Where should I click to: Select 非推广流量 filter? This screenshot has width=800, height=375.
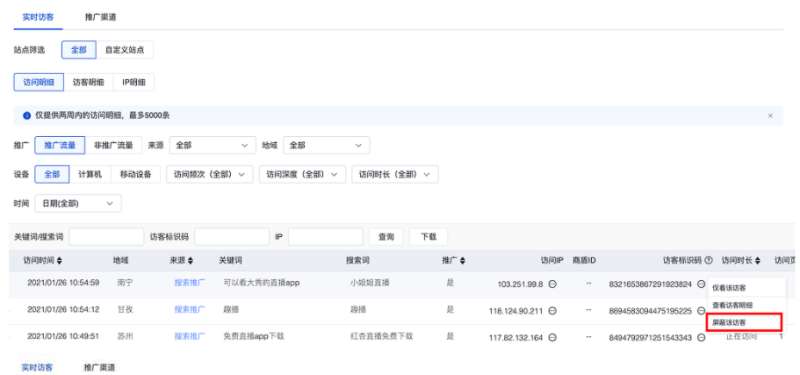tap(113, 145)
